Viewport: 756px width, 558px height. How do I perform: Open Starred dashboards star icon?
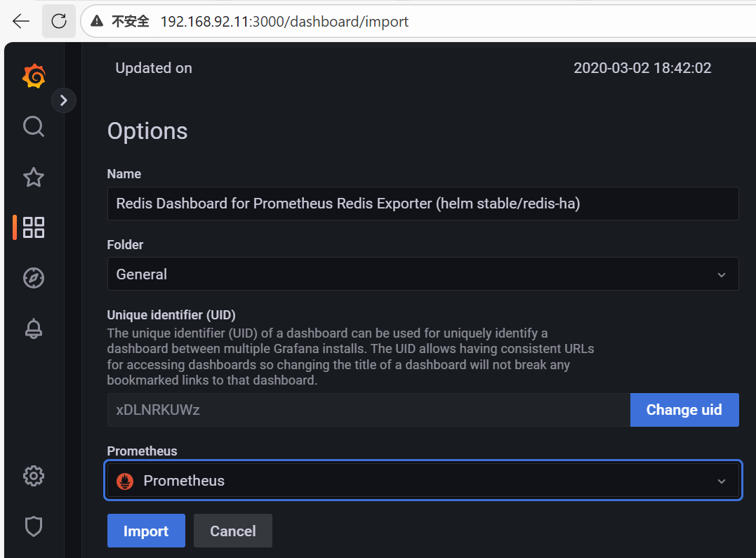click(x=34, y=177)
